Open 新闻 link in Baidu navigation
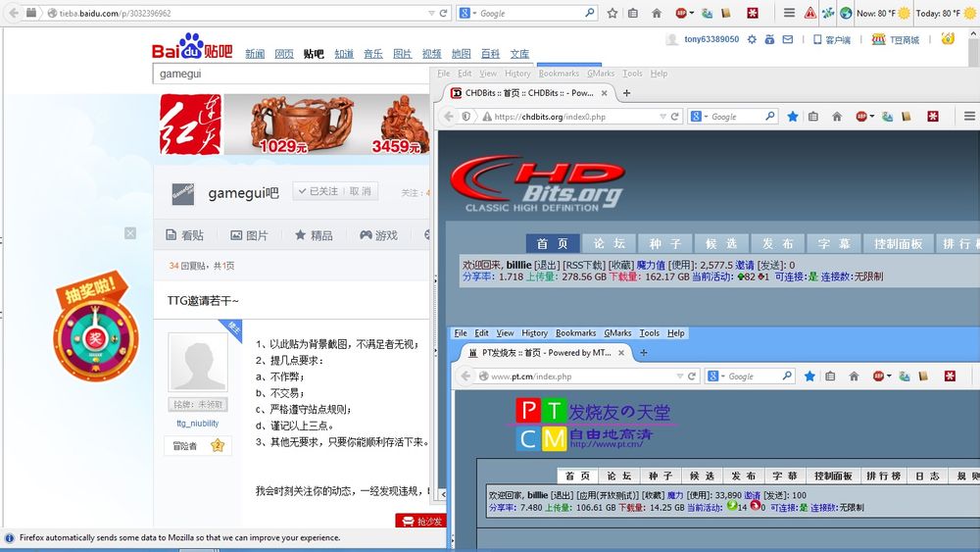 coord(255,54)
